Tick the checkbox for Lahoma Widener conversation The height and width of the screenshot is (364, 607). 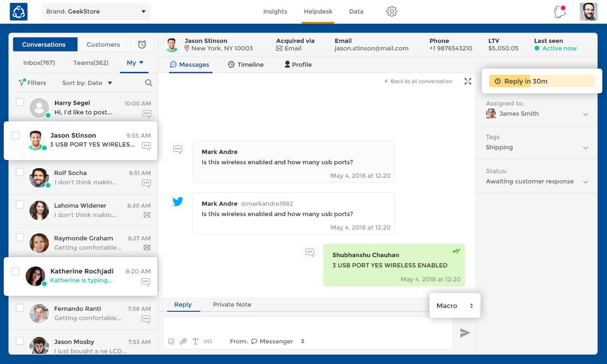click(x=20, y=204)
